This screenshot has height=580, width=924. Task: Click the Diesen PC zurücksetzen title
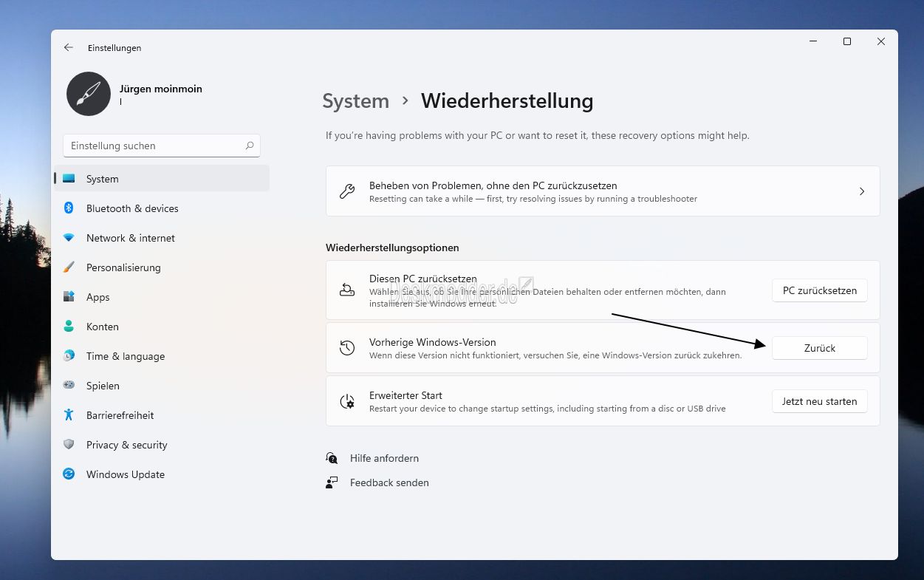pyautogui.click(x=423, y=279)
